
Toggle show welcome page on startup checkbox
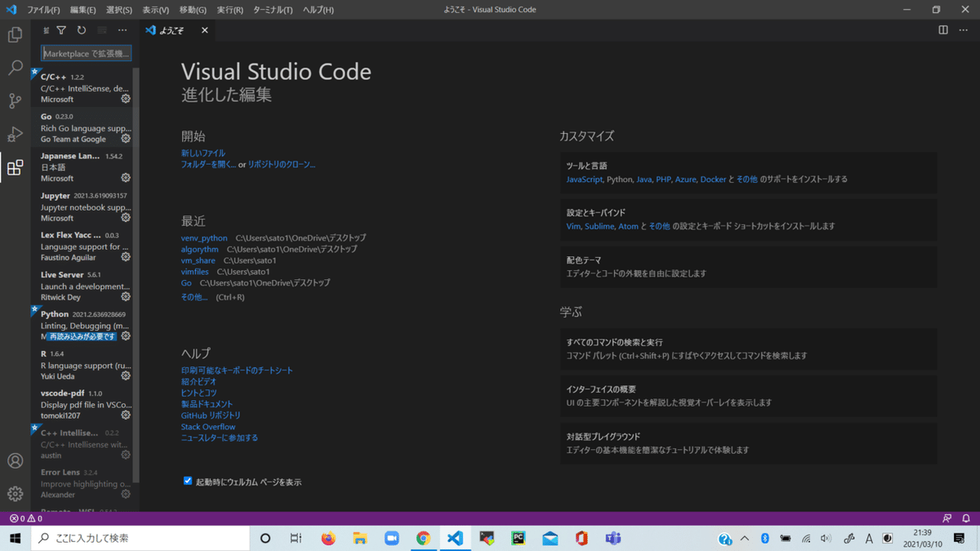click(x=188, y=481)
